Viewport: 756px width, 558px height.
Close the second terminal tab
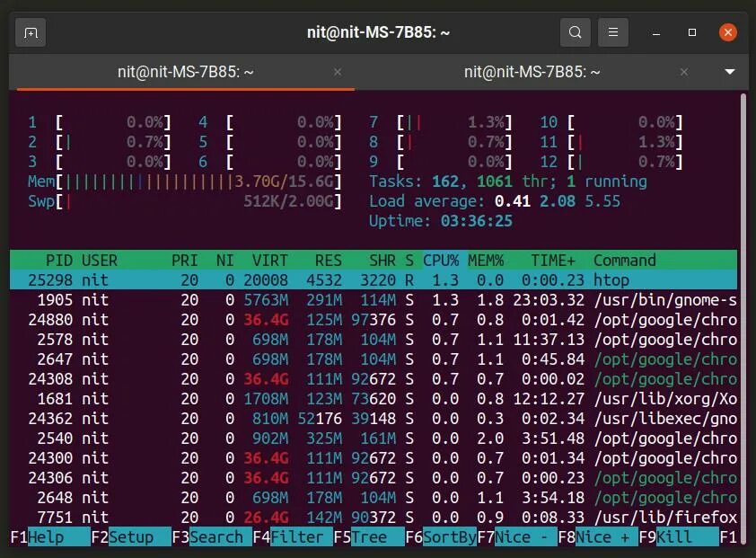683,73
